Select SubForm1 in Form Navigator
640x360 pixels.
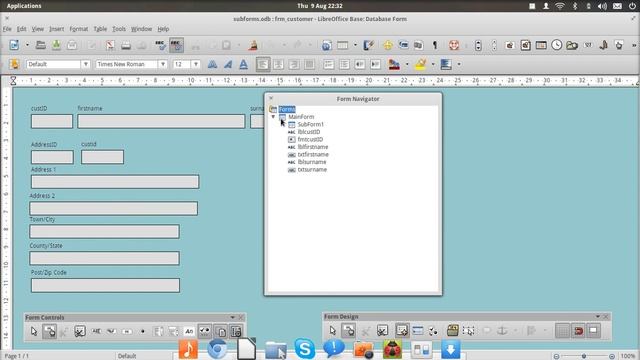click(311, 124)
